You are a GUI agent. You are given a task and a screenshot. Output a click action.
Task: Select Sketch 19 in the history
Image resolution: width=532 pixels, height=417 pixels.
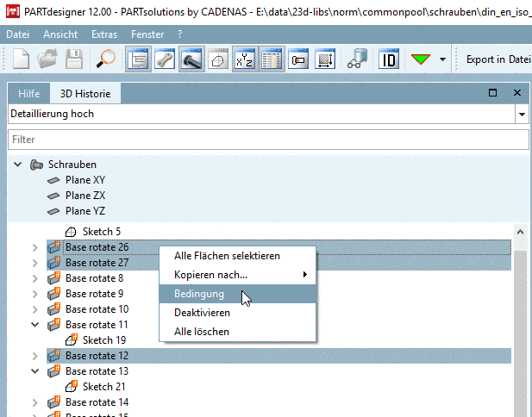point(104,340)
